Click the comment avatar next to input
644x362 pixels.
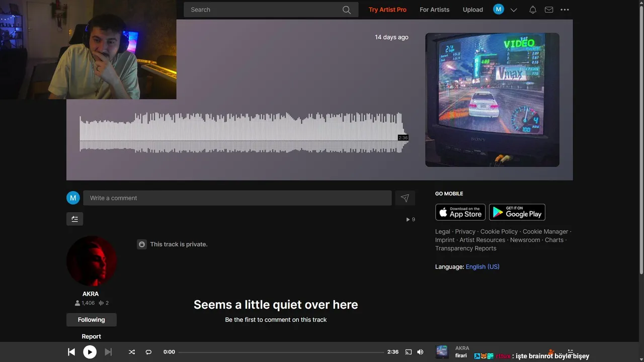pyautogui.click(x=73, y=198)
